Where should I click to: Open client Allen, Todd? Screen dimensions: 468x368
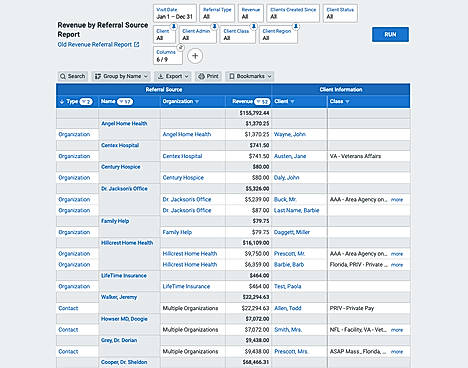[288, 308]
